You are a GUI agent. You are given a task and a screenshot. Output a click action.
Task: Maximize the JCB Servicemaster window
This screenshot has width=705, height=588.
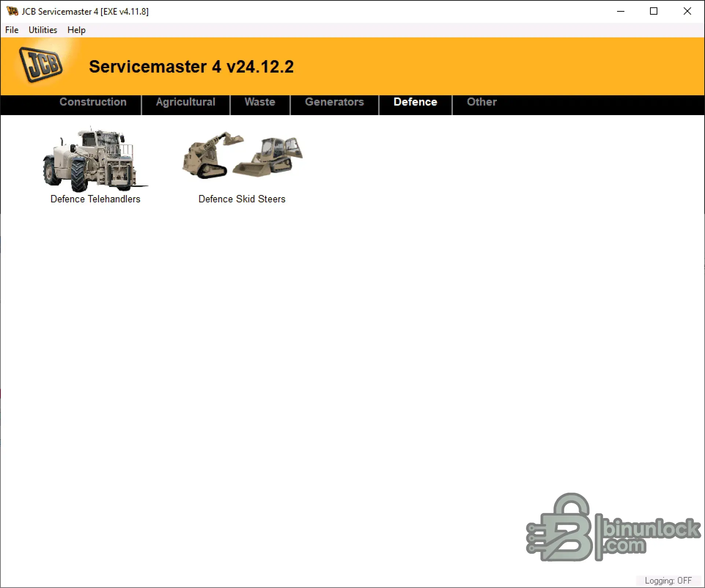point(654,11)
